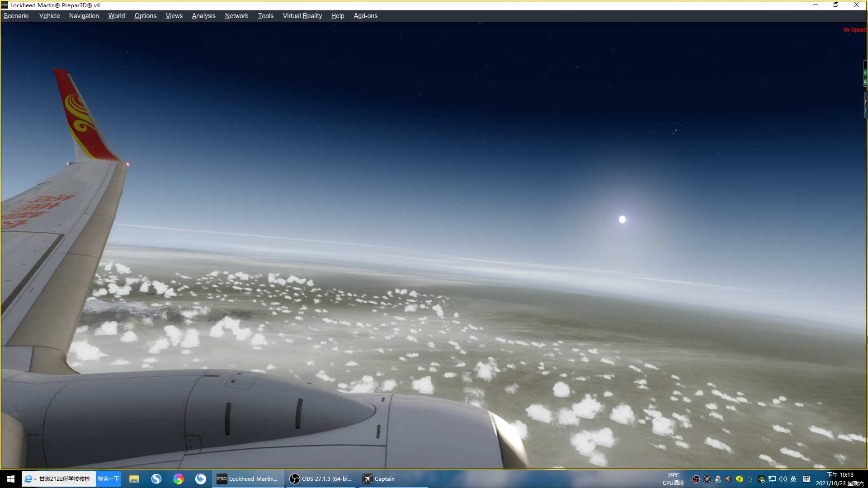Click the airplane tray icon
This screenshot has width=868, height=488.
(707, 479)
